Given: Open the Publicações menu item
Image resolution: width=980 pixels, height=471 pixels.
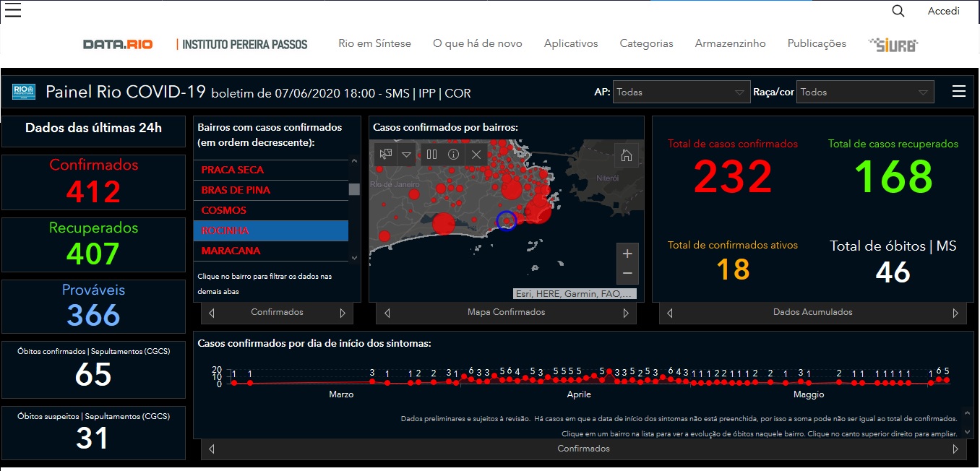Looking at the screenshot, I should [817, 43].
